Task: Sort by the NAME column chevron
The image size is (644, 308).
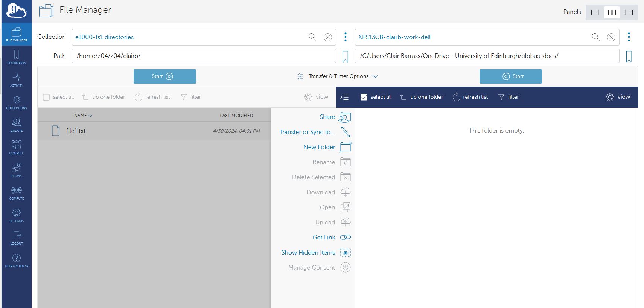Action: point(90,116)
